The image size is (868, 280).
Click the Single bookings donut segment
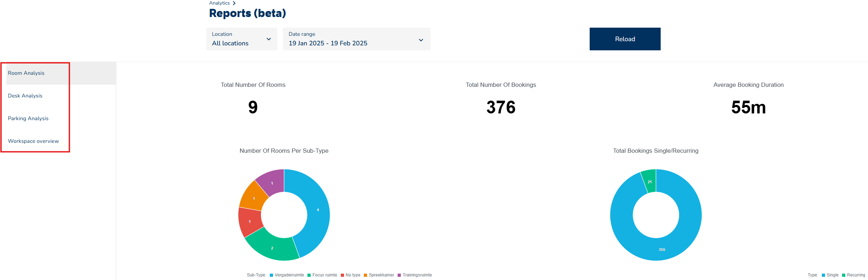(662, 249)
